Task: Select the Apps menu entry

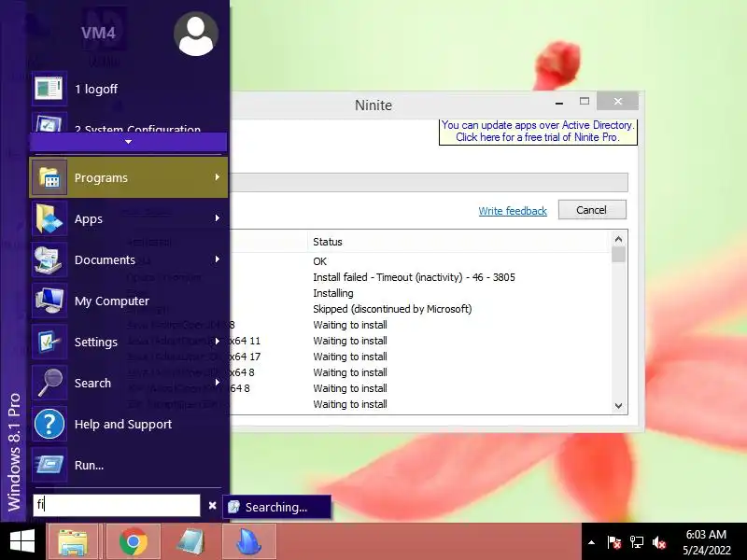Action: click(x=128, y=218)
